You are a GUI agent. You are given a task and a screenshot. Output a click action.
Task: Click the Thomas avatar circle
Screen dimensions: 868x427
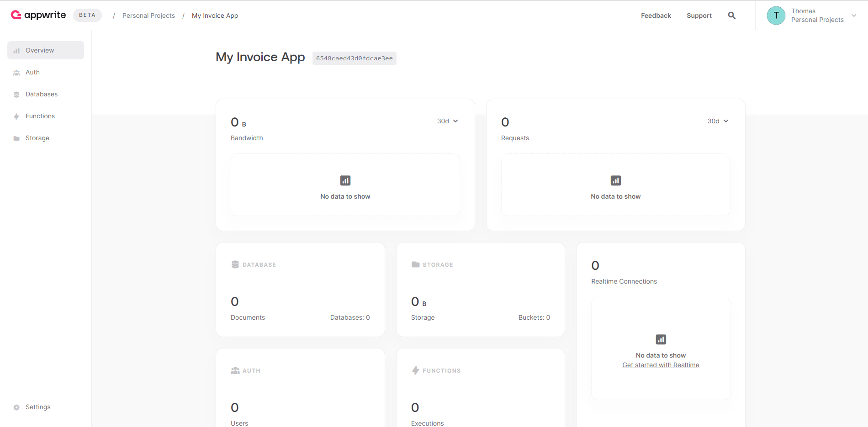[x=776, y=16]
